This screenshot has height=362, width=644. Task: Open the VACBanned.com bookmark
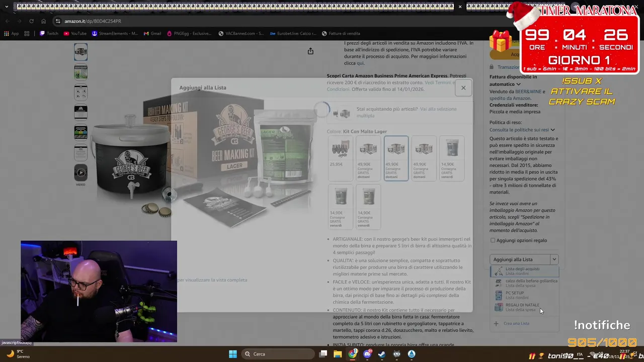(241, 34)
